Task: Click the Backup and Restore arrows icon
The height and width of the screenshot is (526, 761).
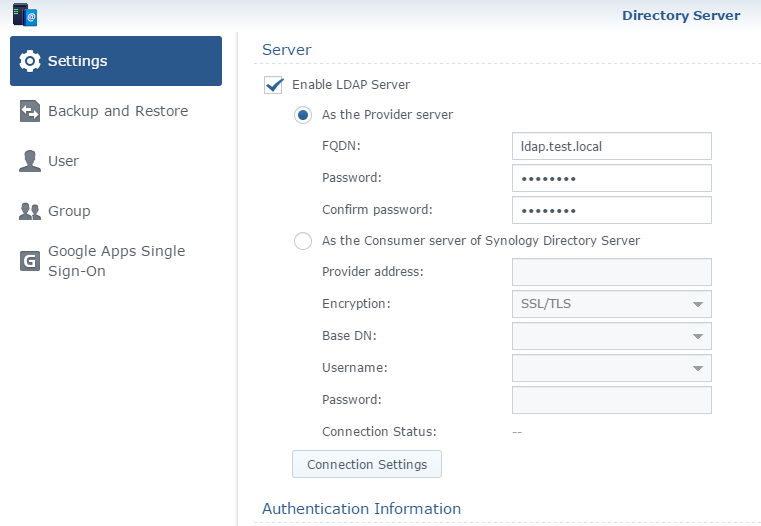Action: 30,112
